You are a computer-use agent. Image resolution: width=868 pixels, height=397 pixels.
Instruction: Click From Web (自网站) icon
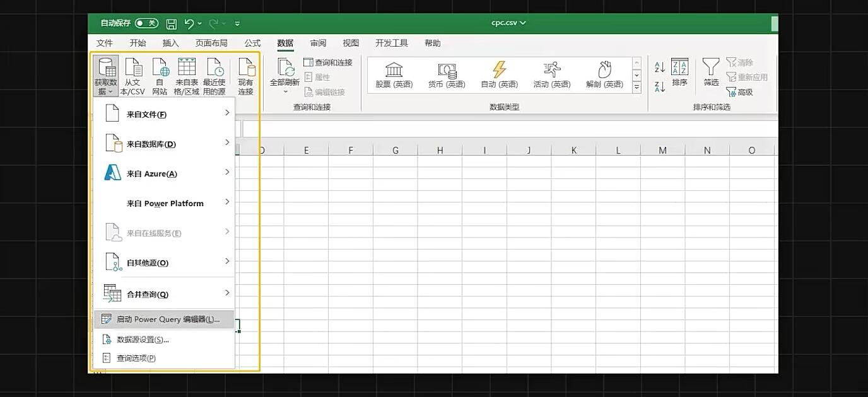(160, 76)
